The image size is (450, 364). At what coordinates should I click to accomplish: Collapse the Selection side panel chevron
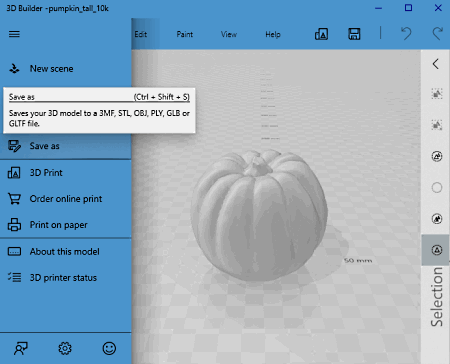pos(436,64)
